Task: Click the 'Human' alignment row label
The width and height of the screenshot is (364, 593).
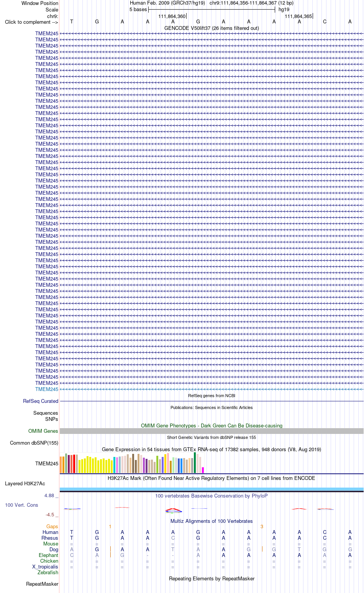Action: 51,532
